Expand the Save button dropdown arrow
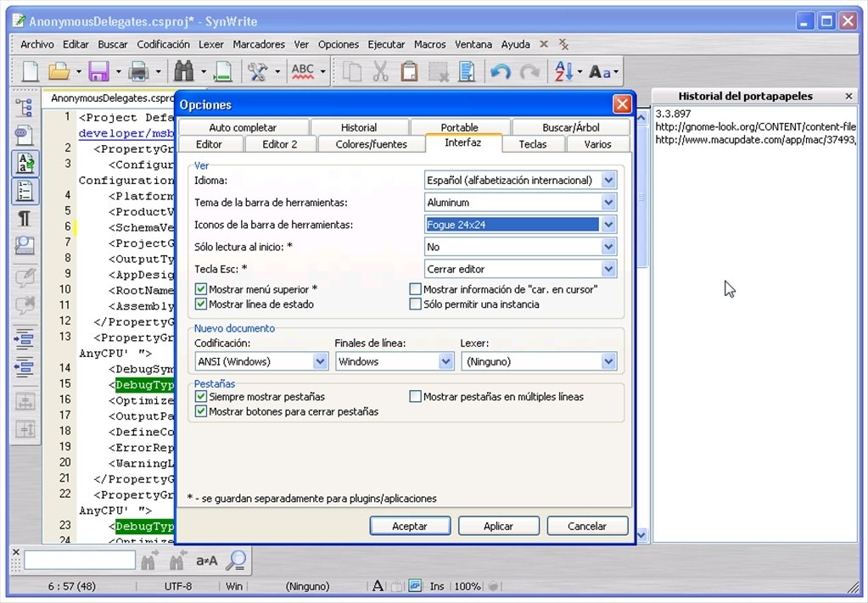The width and height of the screenshot is (868, 603). 118,71
